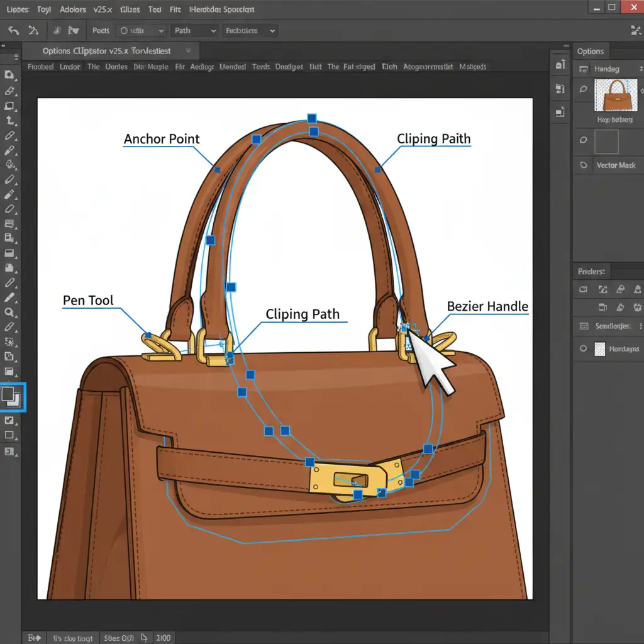
Task: Select the magnifier Zoom tool in left toolbar
Action: click(9, 313)
